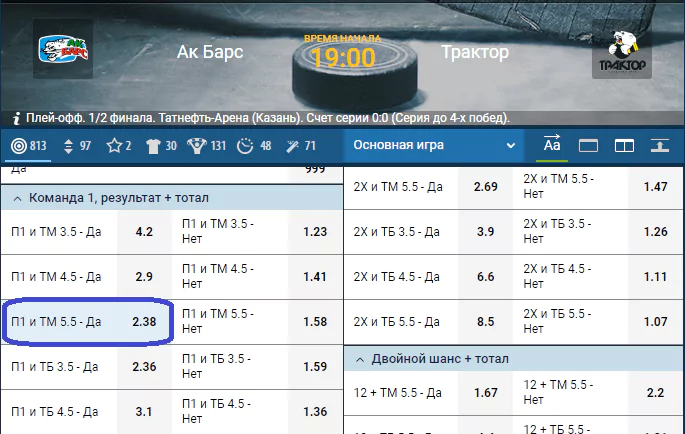Select odds 1.41 for П1 и ТМ 4.5 - Нет
Viewport: 685px width, 434px height.
click(x=315, y=277)
